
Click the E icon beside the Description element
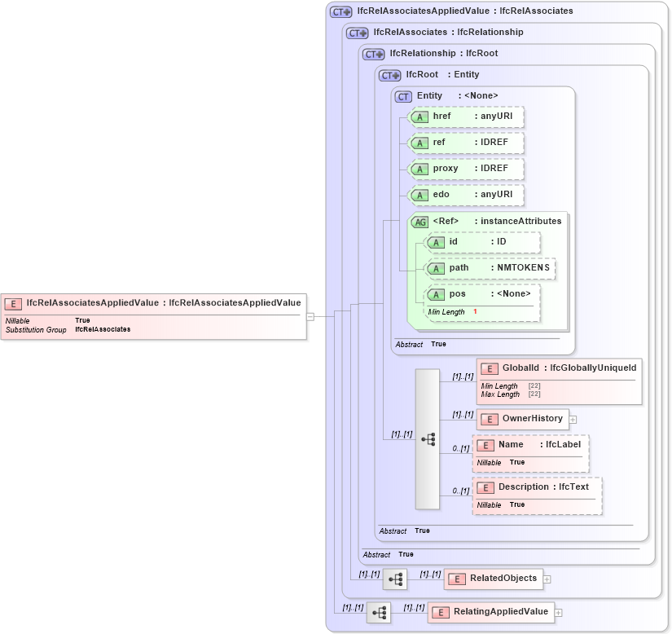485,487
